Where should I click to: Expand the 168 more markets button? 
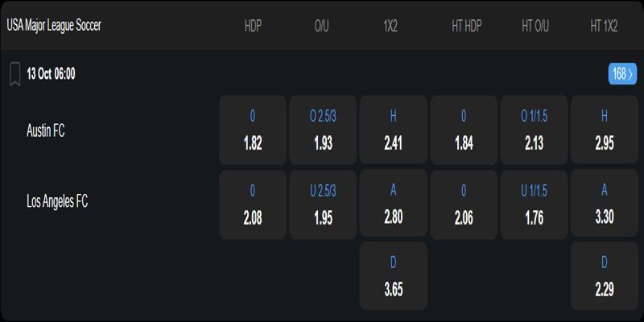pyautogui.click(x=622, y=74)
